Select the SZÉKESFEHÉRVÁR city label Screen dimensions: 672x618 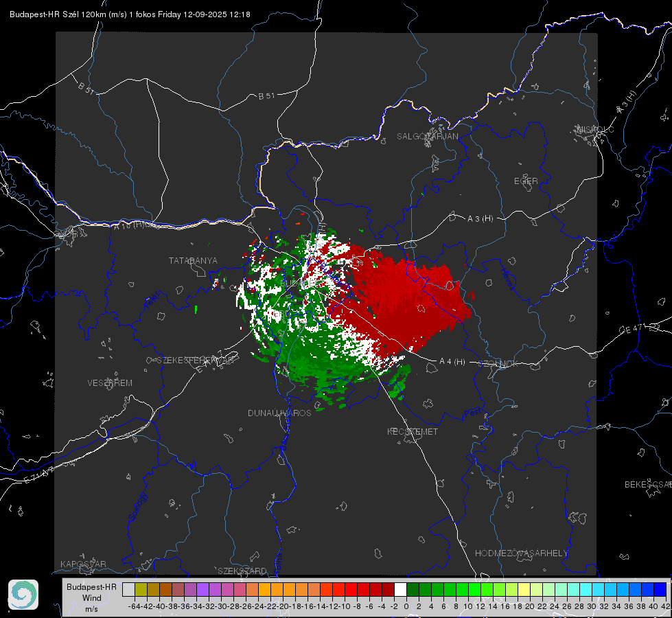195,360
